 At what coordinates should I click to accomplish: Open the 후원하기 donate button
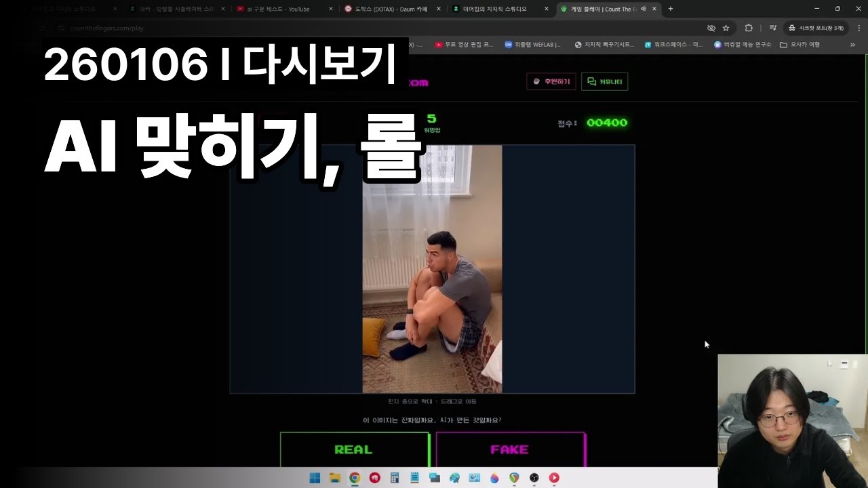tap(551, 81)
